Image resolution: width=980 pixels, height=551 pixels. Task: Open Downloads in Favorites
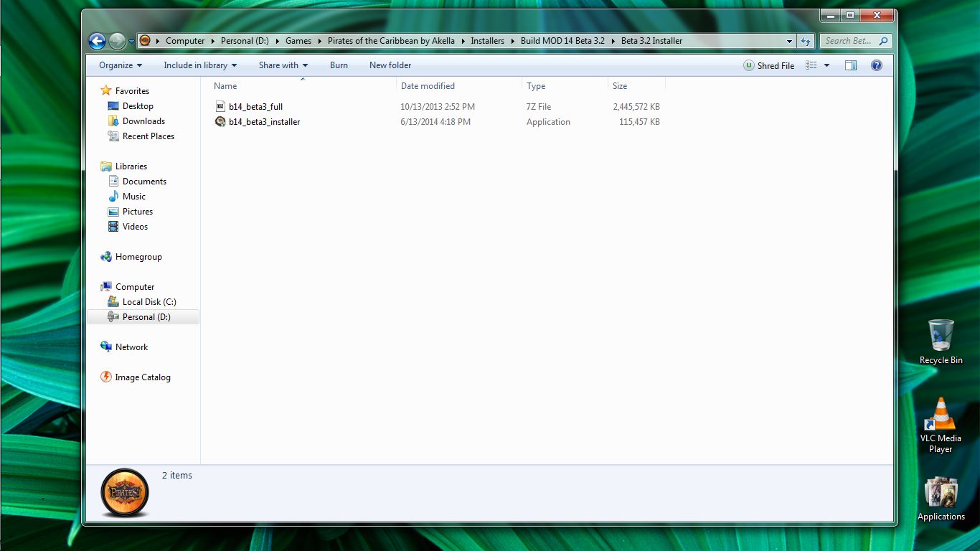[143, 121]
